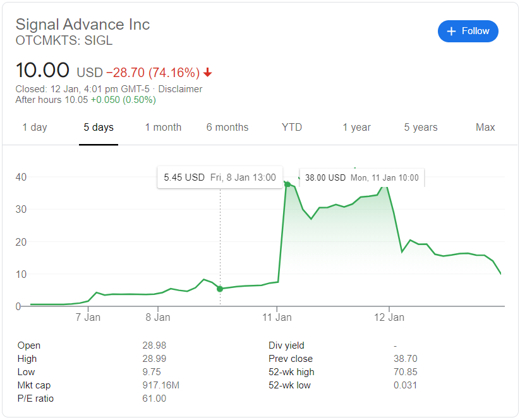Click the 12 Jan date label on axis
The image size is (520, 420).
(389, 317)
